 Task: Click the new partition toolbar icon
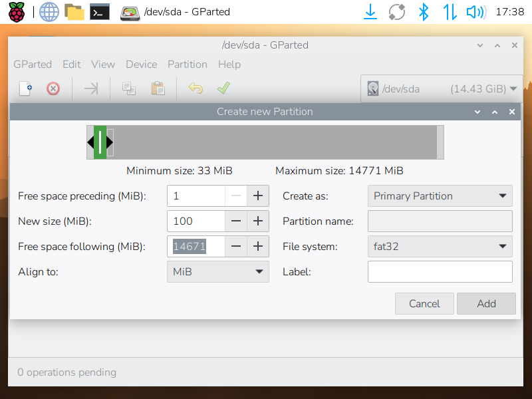pyautogui.click(x=25, y=88)
